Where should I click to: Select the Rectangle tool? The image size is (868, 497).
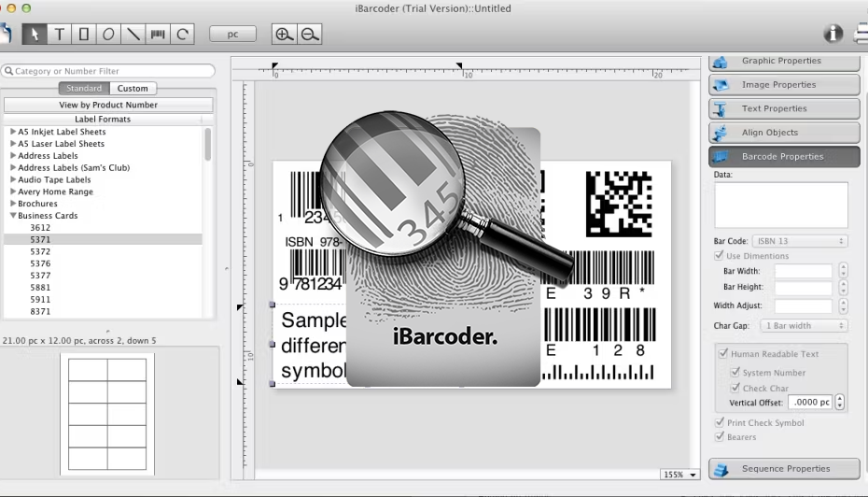(x=84, y=35)
